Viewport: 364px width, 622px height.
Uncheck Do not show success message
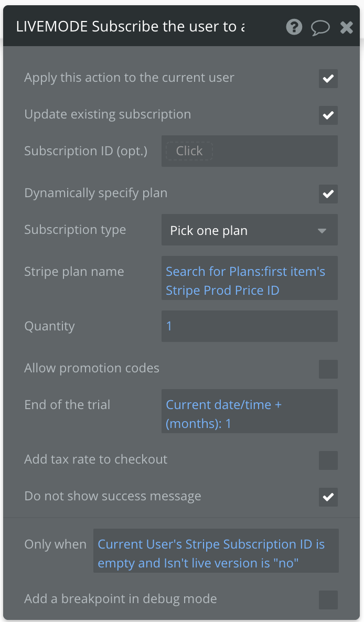click(328, 497)
